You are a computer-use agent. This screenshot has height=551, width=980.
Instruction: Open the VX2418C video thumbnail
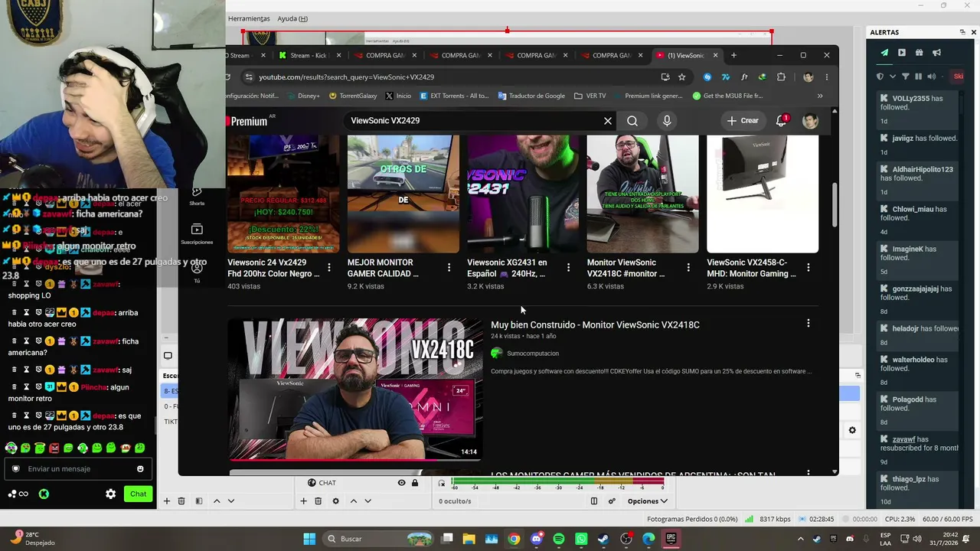(355, 390)
